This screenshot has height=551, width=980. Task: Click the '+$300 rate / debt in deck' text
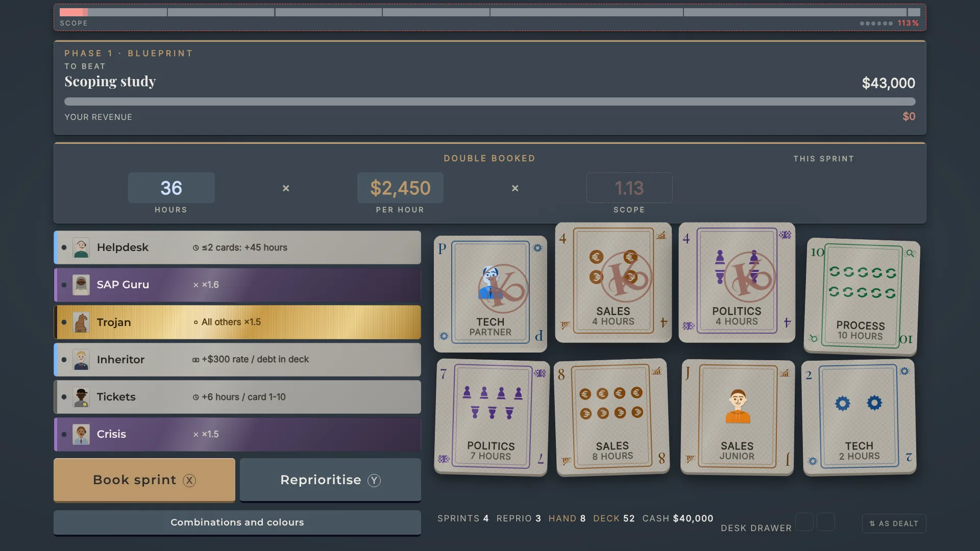point(255,360)
